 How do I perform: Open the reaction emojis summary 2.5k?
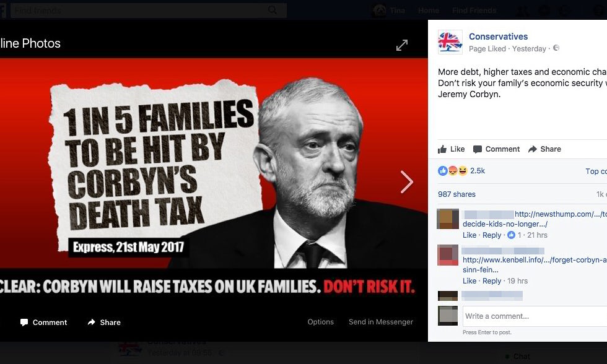461,171
